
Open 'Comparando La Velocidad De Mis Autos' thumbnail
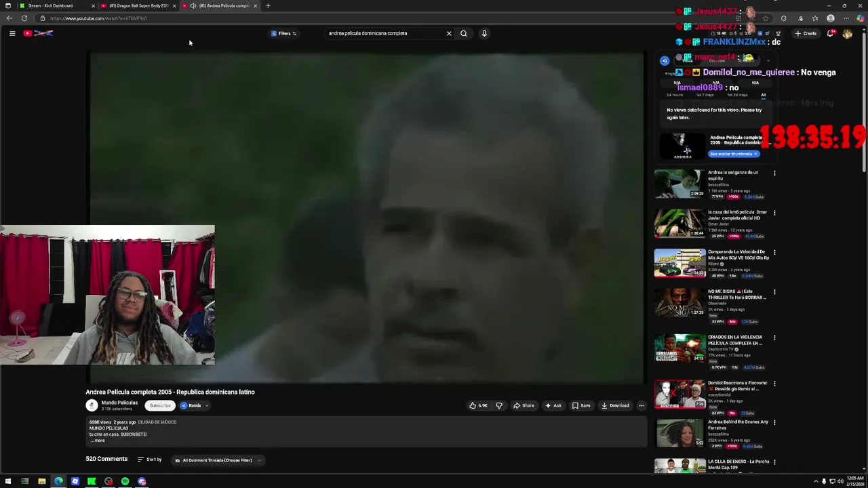679,264
